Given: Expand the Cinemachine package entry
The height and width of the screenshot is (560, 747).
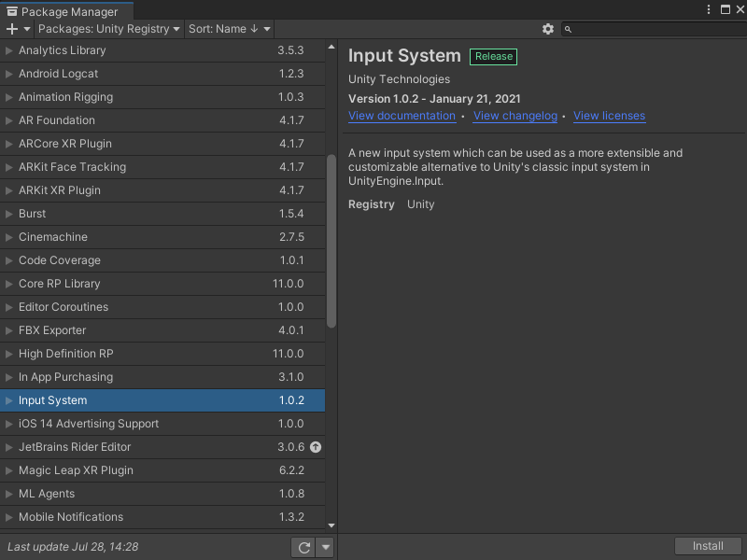Looking at the screenshot, I should 10,237.
